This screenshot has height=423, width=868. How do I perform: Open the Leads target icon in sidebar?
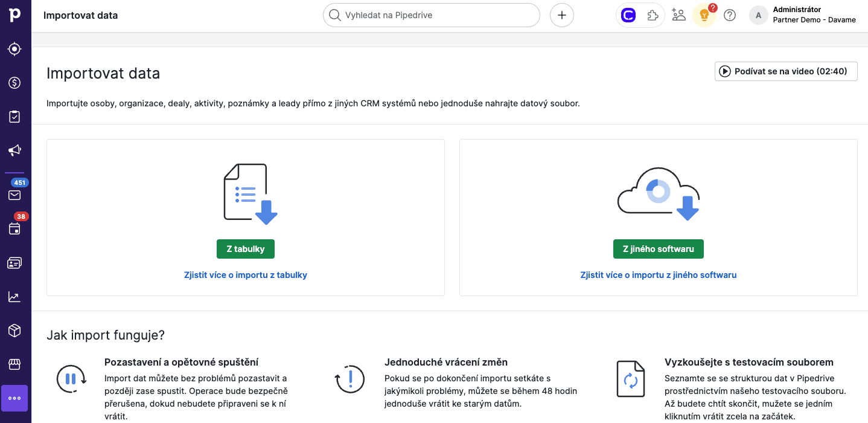click(15, 49)
